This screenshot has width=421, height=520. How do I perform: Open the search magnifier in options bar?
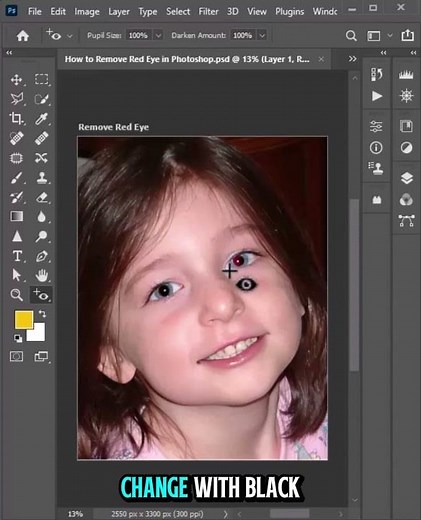(x=351, y=36)
